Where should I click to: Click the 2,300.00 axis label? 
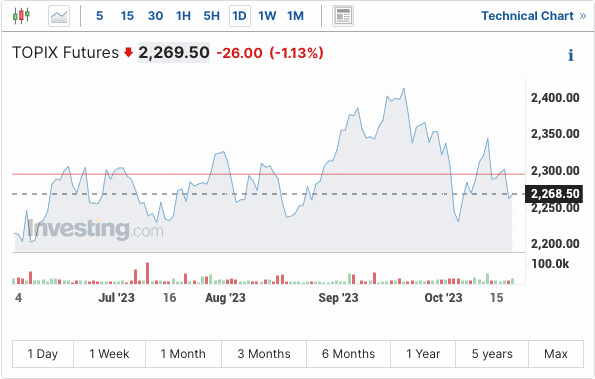point(555,171)
